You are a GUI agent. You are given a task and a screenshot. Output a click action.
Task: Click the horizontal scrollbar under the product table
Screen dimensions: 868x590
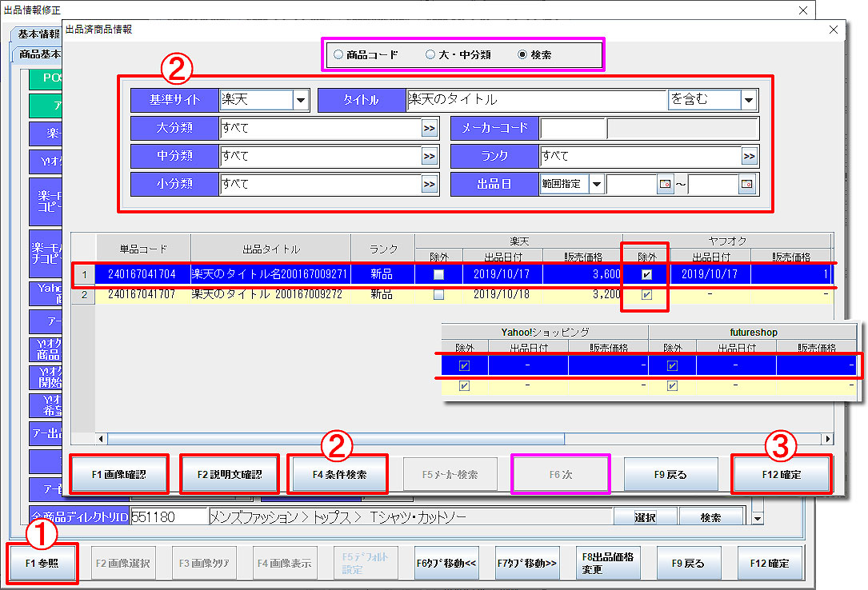pyautogui.click(x=336, y=439)
